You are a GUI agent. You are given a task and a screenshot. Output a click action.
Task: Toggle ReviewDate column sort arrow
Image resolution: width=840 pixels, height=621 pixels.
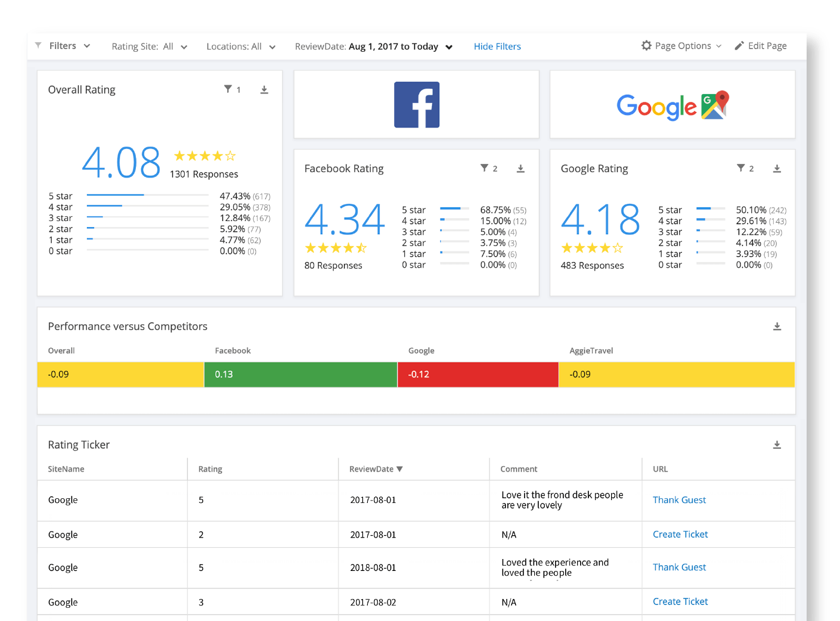pyautogui.click(x=399, y=469)
